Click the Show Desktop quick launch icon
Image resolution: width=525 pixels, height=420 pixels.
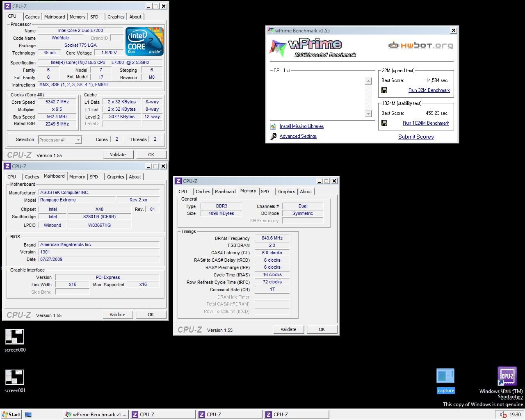pos(28,415)
